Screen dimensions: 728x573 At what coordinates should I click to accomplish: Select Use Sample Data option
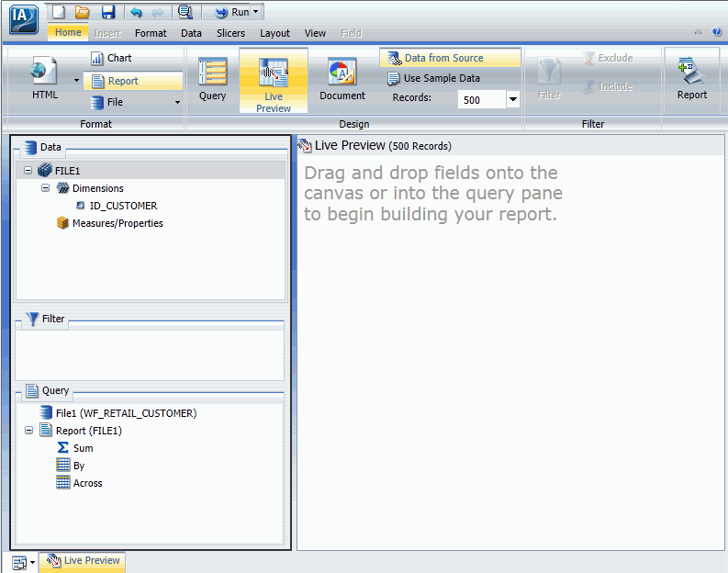pos(433,78)
